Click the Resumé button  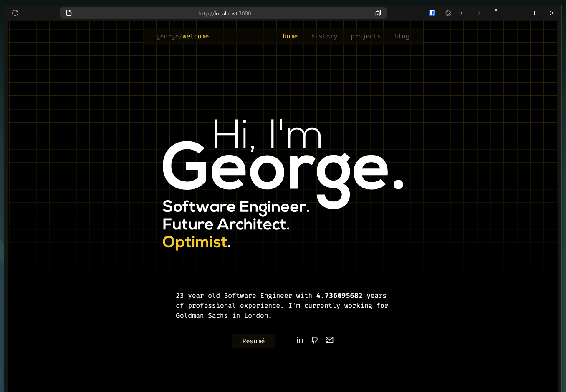point(253,341)
